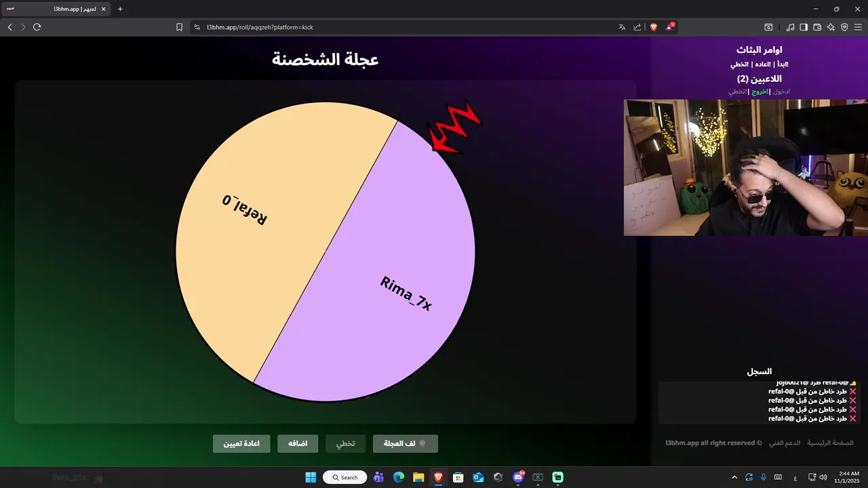Image resolution: width=868 pixels, height=488 pixels.
Task: Open Microsoft Teams from taskbar
Action: 379,477
